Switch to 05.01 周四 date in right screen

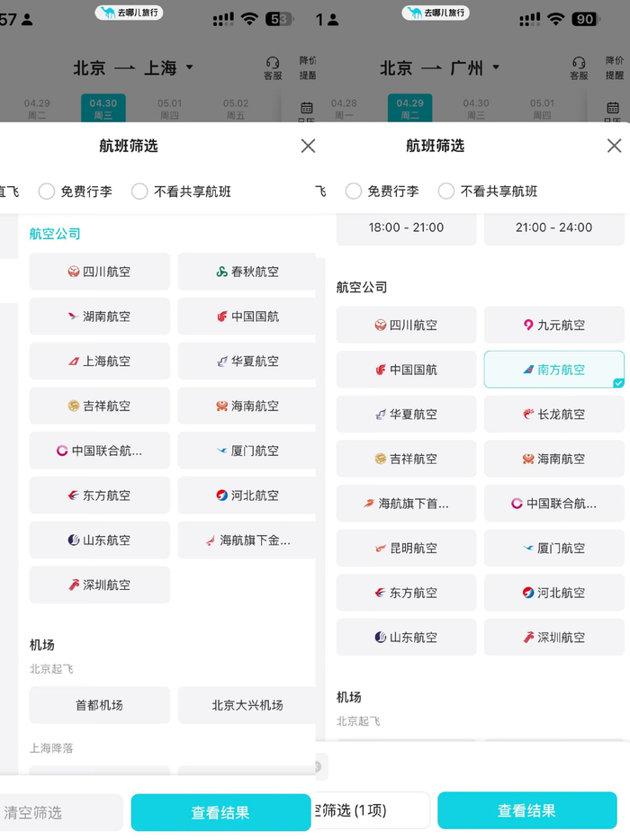click(542, 109)
